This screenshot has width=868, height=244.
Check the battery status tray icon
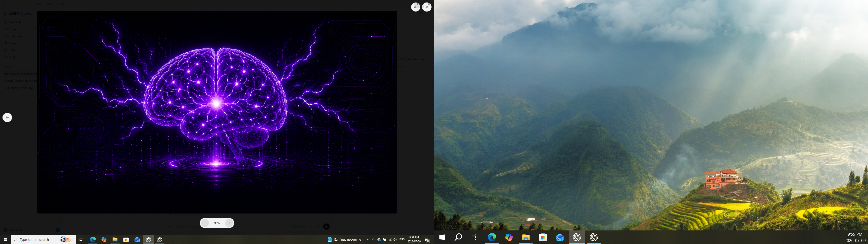[x=384, y=240]
